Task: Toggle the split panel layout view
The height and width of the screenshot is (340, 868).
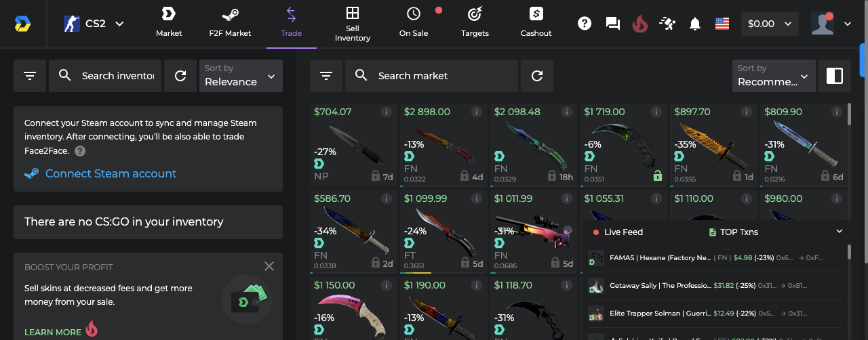Action: 834,76
